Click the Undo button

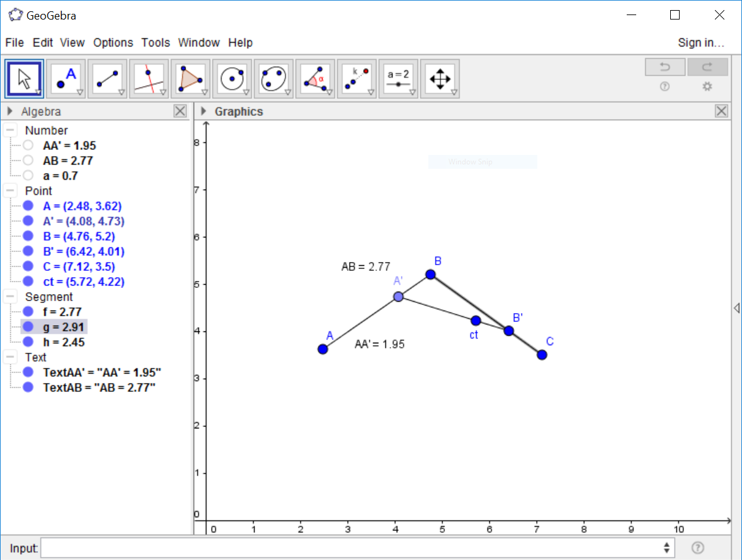pos(665,67)
